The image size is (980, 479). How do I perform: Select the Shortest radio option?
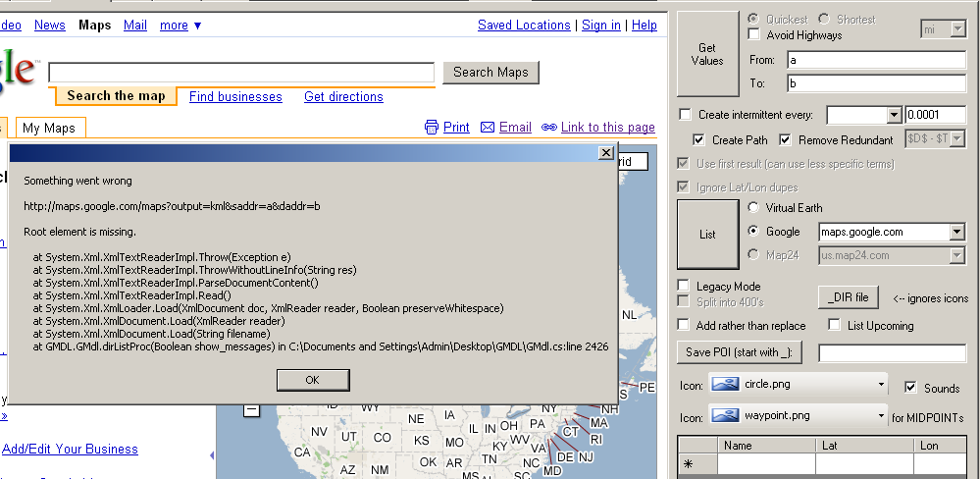pyautogui.click(x=824, y=20)
